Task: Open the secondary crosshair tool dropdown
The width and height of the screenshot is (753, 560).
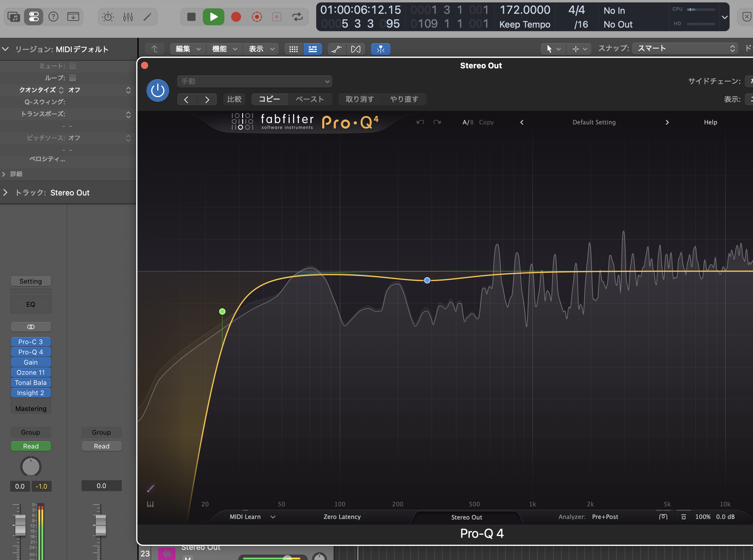Action: (579, 49)
